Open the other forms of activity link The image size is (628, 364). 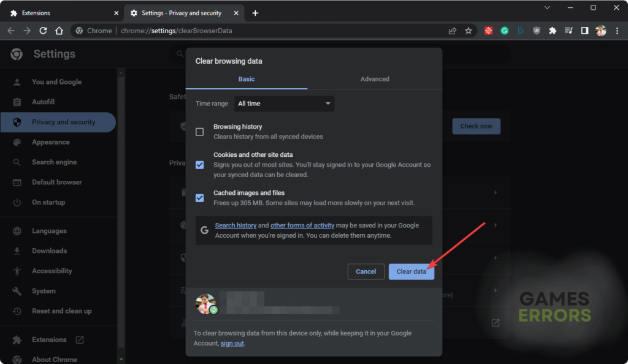coord(302,225)
